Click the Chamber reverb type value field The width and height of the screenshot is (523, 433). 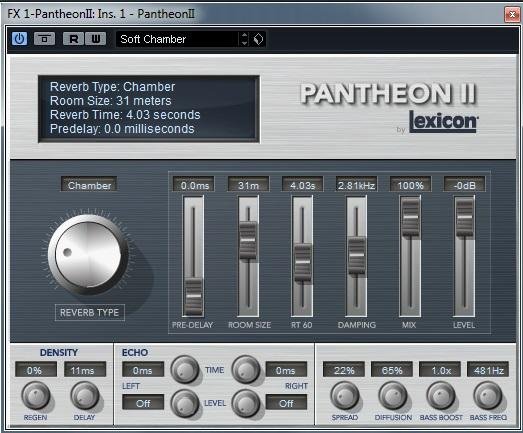(x=89, y=185)
